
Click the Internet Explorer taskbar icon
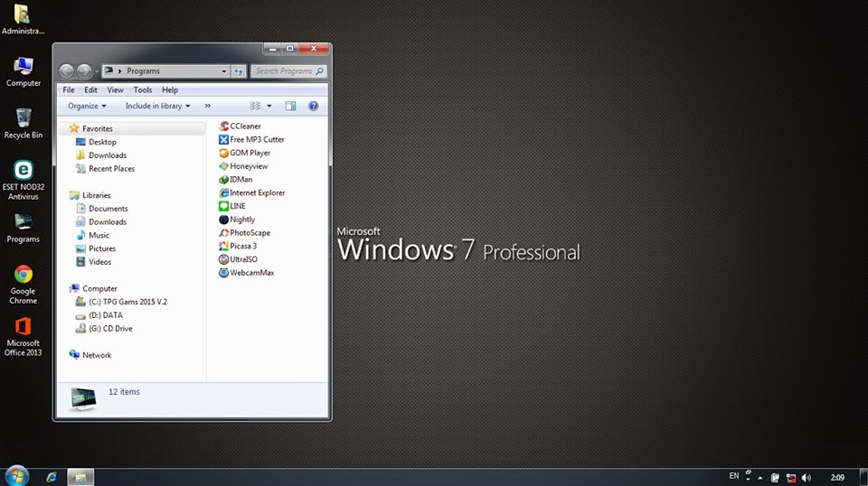[x=52, y=477]
